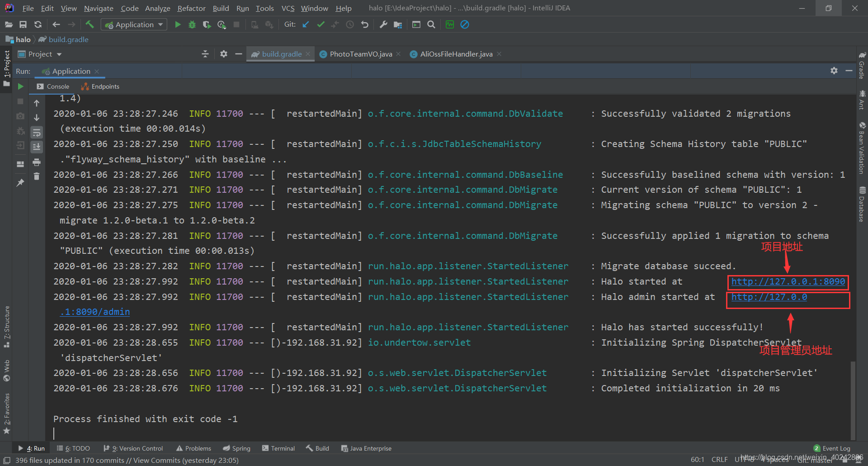Open the VCS menu
Viewport: 868px width, 466px height.
tap(288, 8)
